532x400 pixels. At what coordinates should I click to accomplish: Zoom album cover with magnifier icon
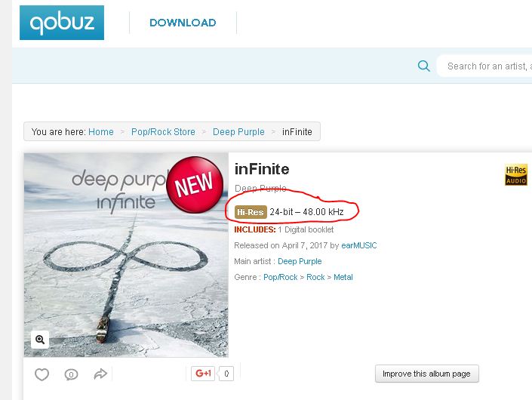click(40, 340)
